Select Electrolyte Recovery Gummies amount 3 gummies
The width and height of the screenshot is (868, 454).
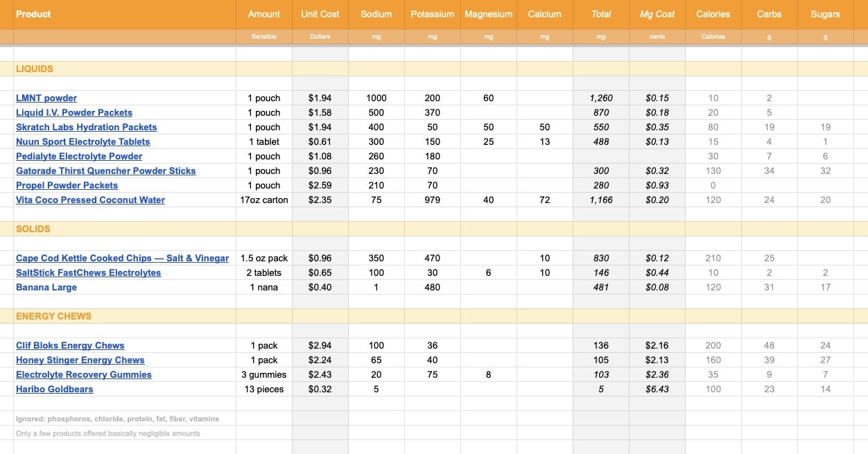tap(264, 374)
